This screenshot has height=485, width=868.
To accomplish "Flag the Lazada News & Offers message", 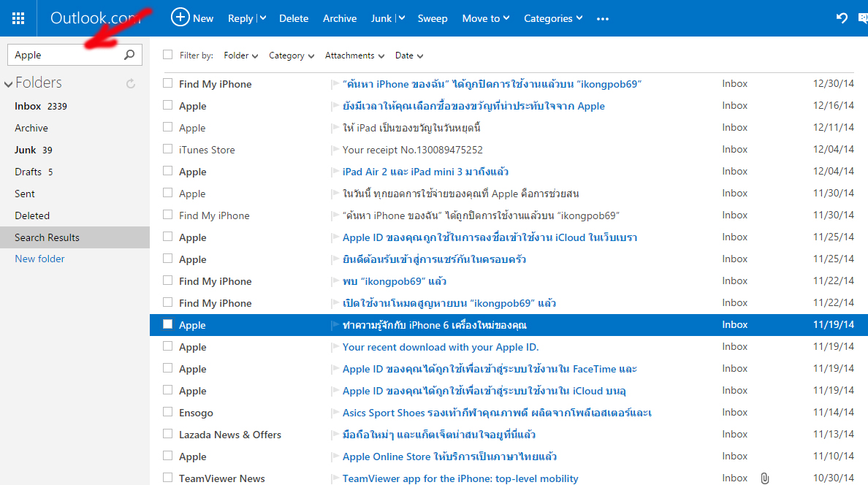I will pyautogui.click(x=335, y=435).
